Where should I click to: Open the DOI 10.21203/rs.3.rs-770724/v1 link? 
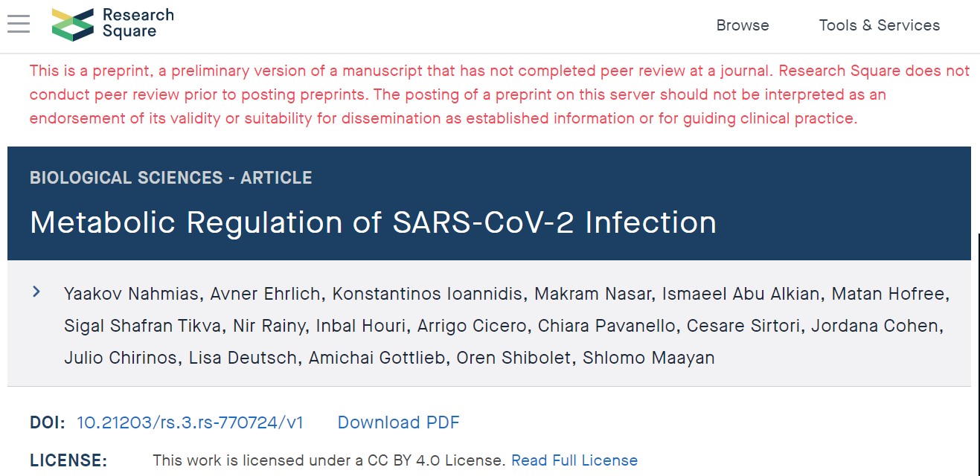point(190,422)
